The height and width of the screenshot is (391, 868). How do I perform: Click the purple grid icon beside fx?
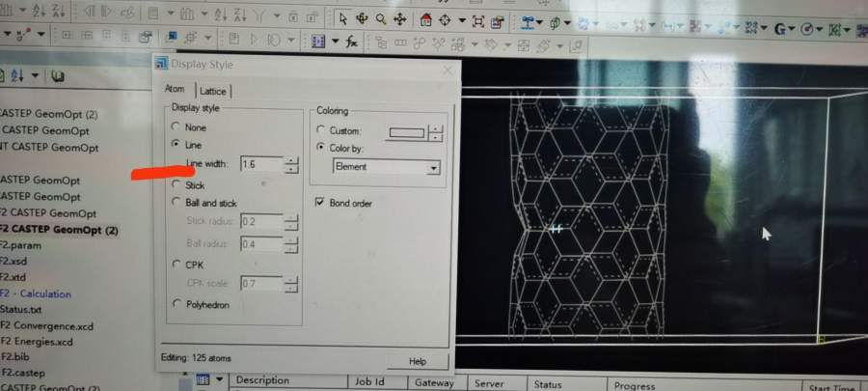point(317,41)
